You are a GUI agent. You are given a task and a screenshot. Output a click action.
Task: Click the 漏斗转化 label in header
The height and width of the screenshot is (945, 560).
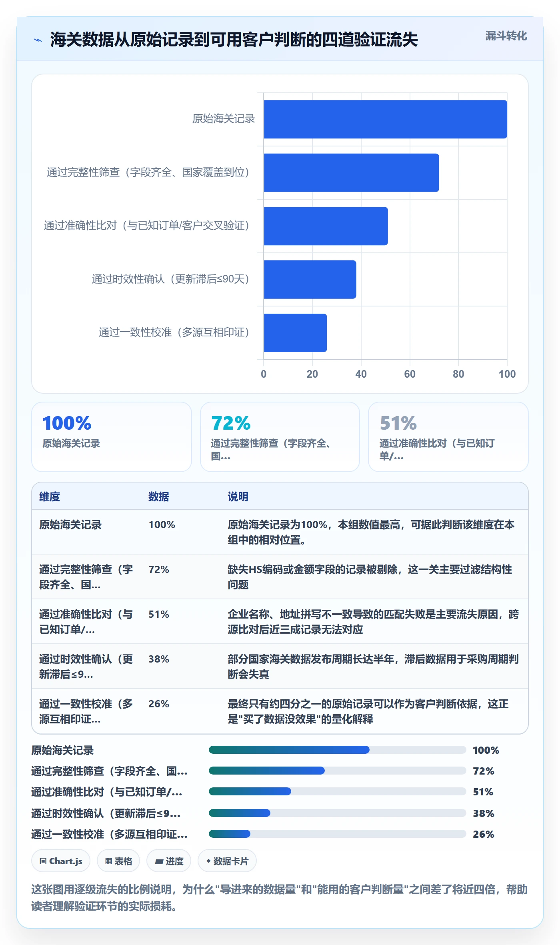pos(506,36)
